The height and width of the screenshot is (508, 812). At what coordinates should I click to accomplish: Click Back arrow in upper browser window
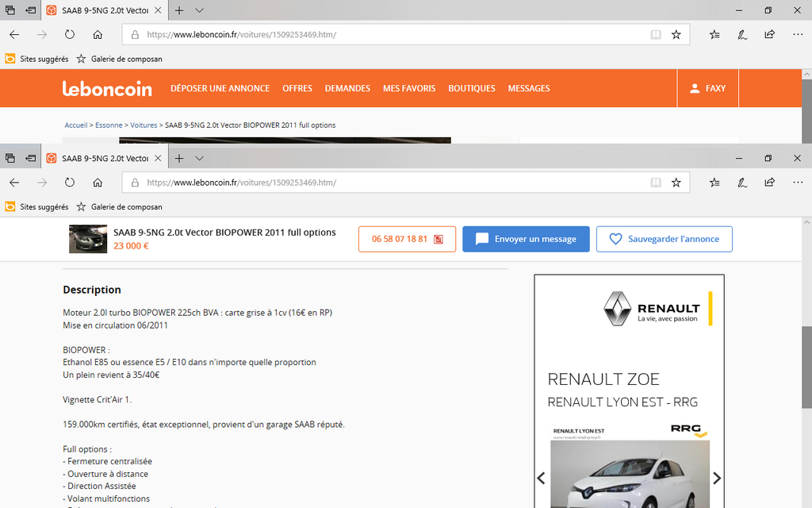point(14,35)
